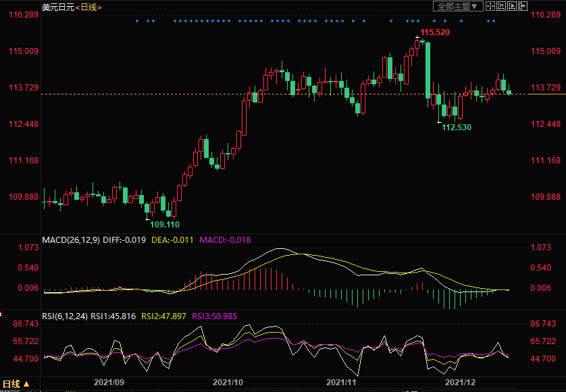Image resolution: width=566 pixels, height=392 pixels.
Task: Click the 113.729 price on right axis
Action: pyautogui.click(x=546, y=88)
